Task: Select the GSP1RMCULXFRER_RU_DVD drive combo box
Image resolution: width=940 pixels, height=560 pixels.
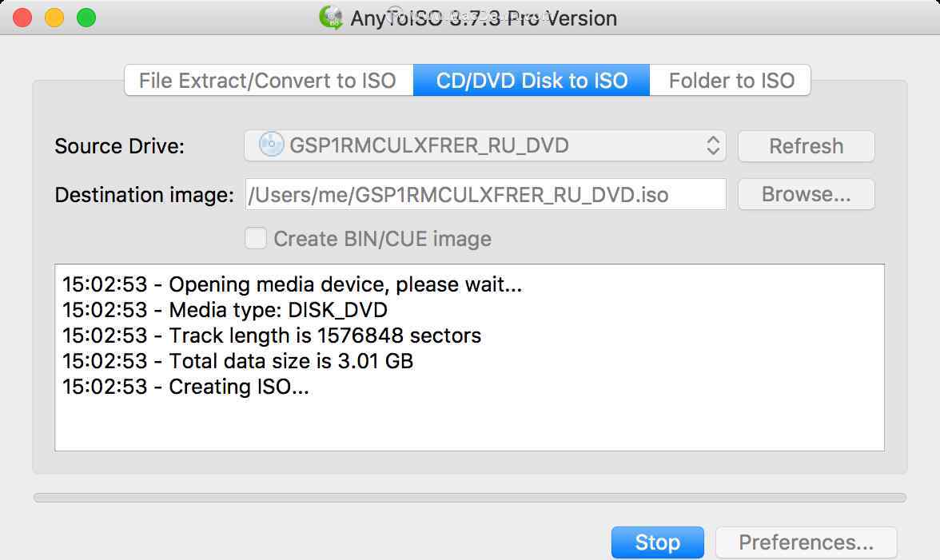Action: click(x=485, y=145)
